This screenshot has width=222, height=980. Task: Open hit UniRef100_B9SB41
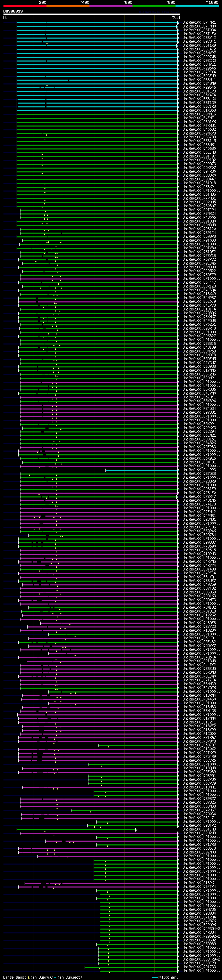(199, 41)
